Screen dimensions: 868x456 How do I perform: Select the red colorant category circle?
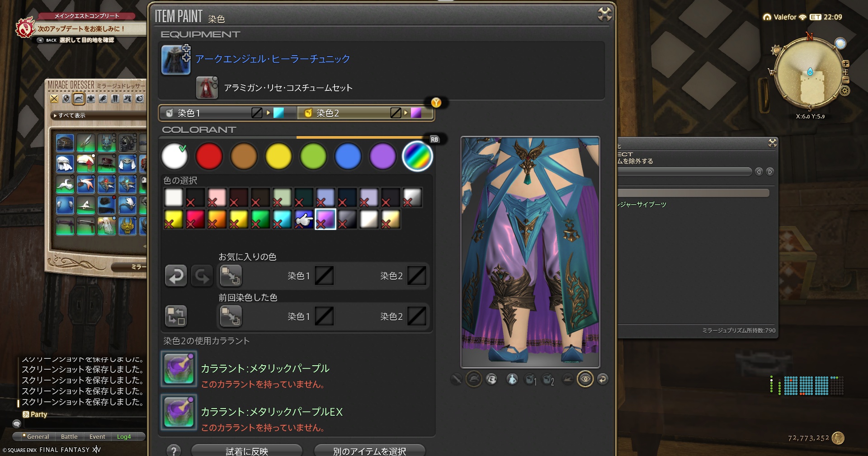click(x=209, y=156)
